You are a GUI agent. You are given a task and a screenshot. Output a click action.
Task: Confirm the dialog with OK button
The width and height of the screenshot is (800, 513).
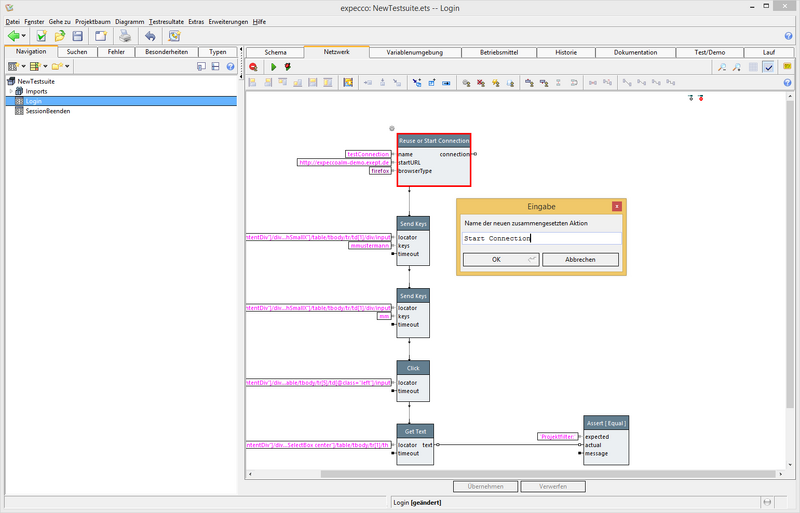tap(501, 259)
